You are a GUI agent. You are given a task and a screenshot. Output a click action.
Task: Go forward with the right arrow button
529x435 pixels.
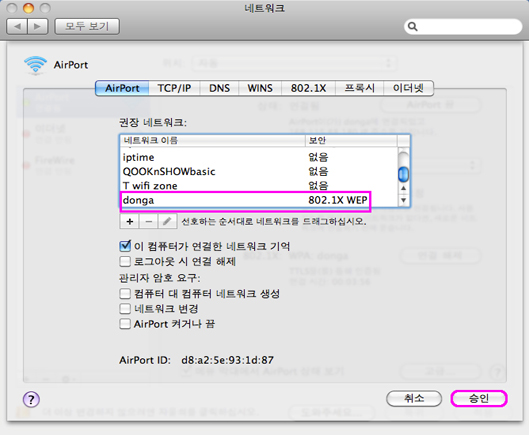(38, 26)
